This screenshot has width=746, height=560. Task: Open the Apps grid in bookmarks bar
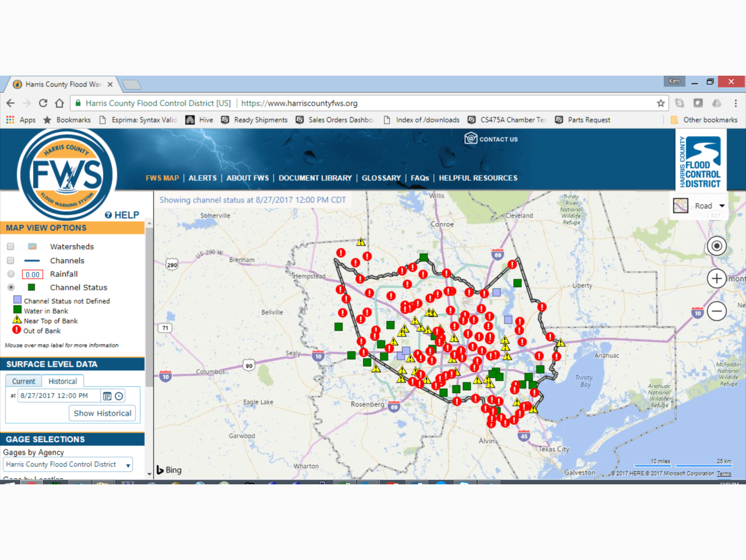[10, 120]
